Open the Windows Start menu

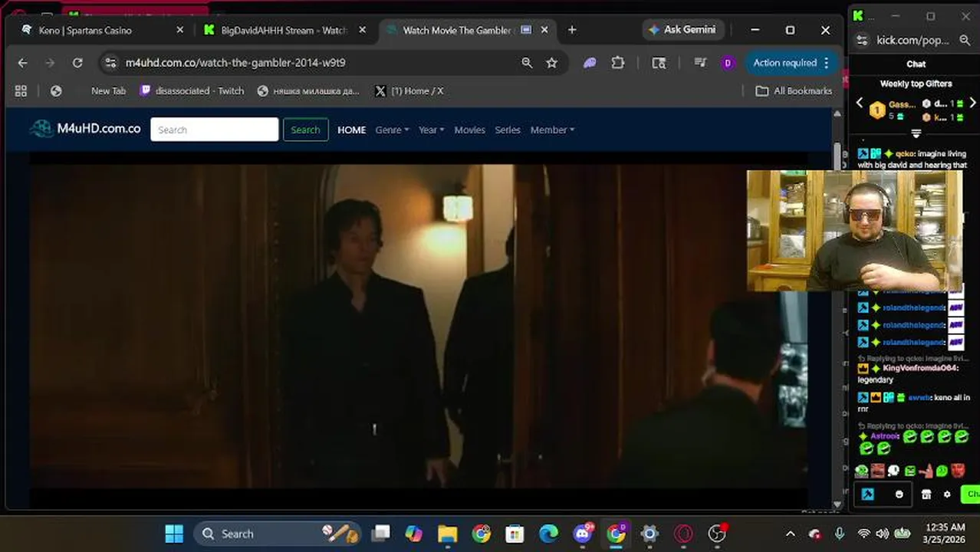[x=174, y=534]
